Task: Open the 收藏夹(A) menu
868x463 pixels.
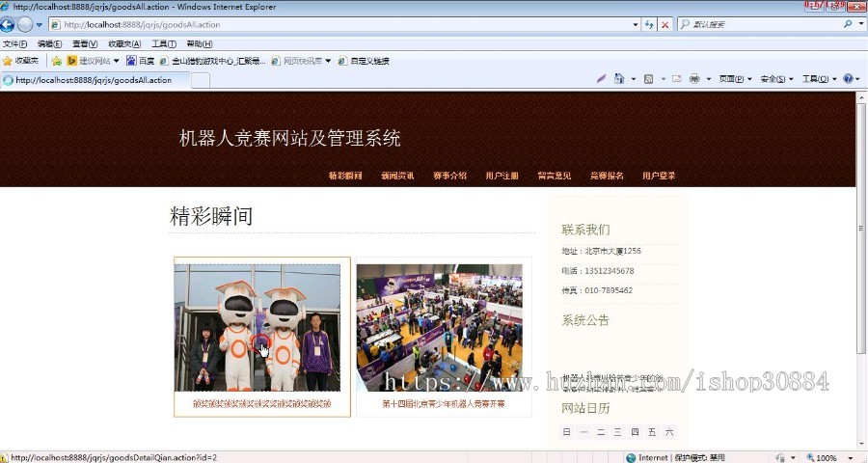Action: (124, 43)
